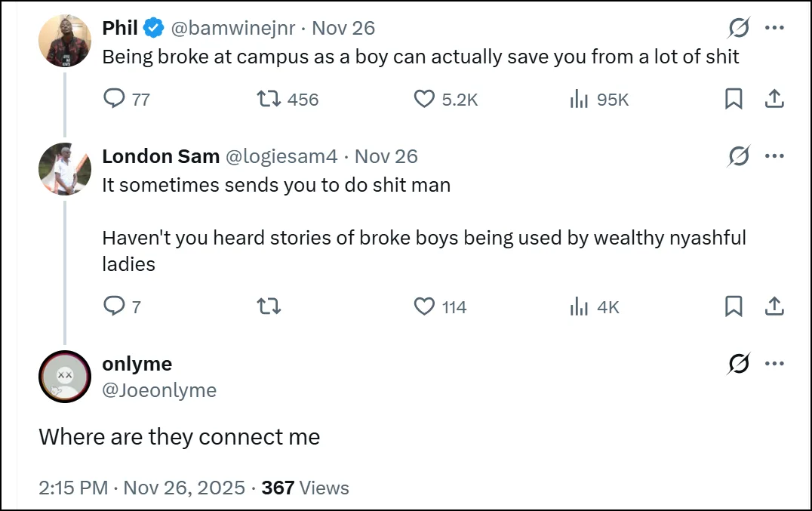This screenshot has width=812, height=511.
Task: Click London Sam's profile picture
Action: 65,170
